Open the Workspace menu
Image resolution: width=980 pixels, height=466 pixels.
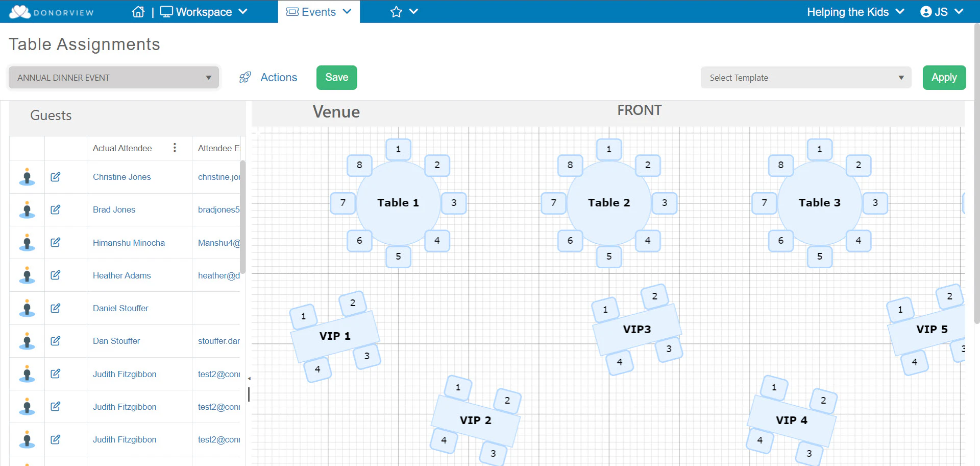pos(204,11)
